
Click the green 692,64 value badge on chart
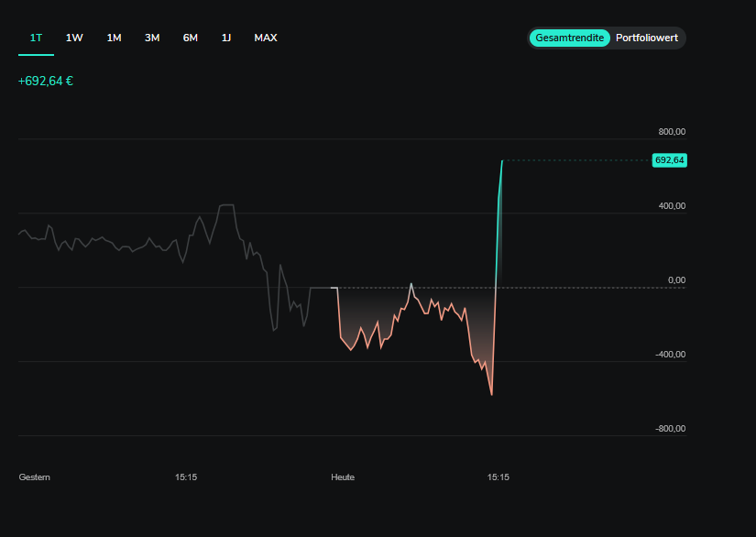point(669,160)
